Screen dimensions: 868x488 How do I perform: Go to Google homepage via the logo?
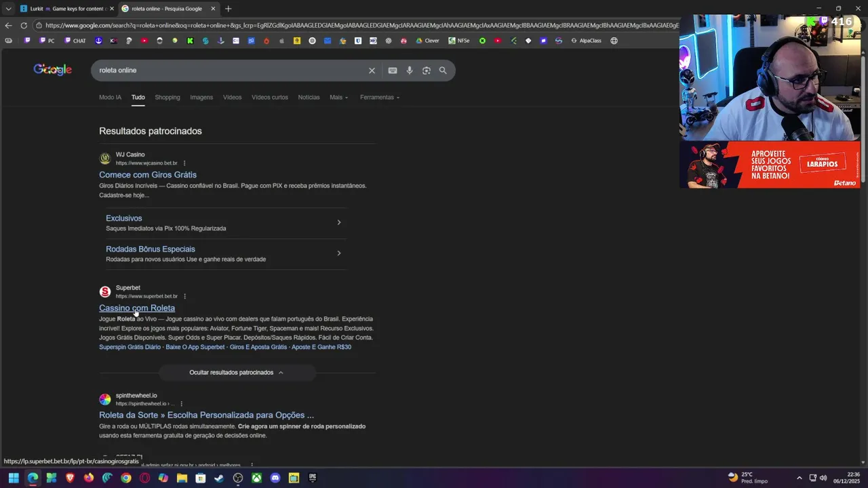(53, 70)
